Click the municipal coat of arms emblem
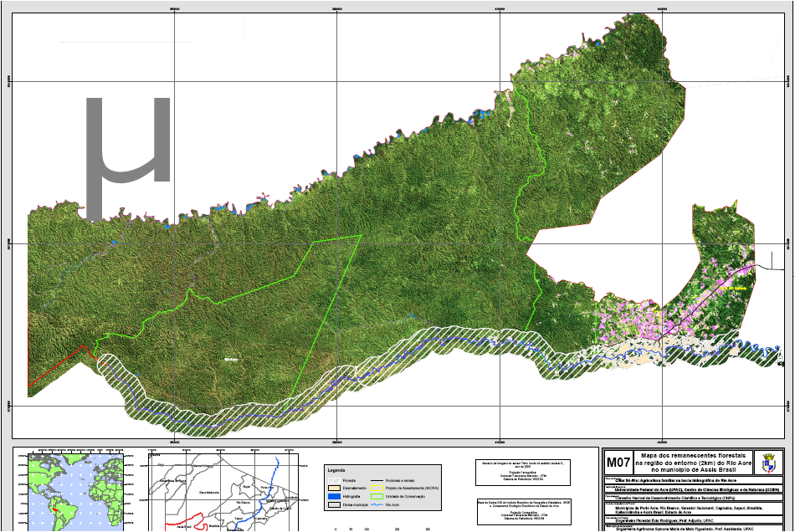This screenshot has width=795, height=532. click(769, 463)
